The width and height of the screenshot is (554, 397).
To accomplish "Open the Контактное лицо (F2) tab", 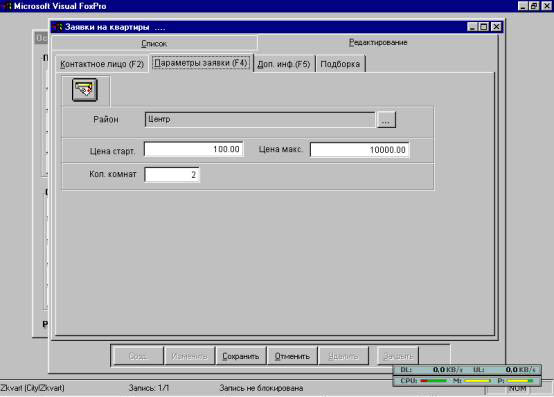I will tap(102, 64).
